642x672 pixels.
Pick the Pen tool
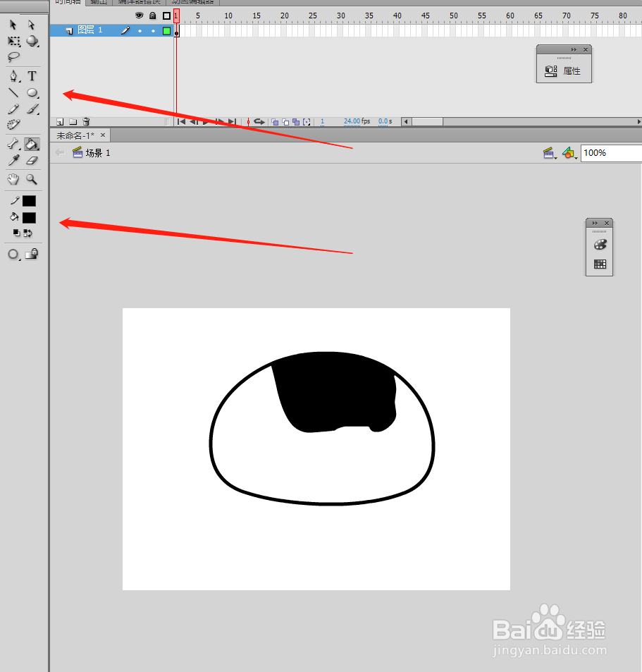12,75
